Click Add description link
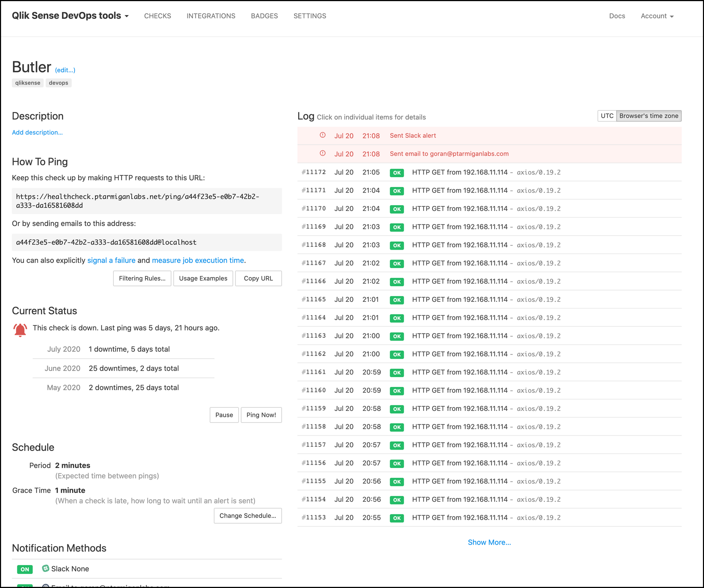704x588 pixels. [x=37, y=132]
